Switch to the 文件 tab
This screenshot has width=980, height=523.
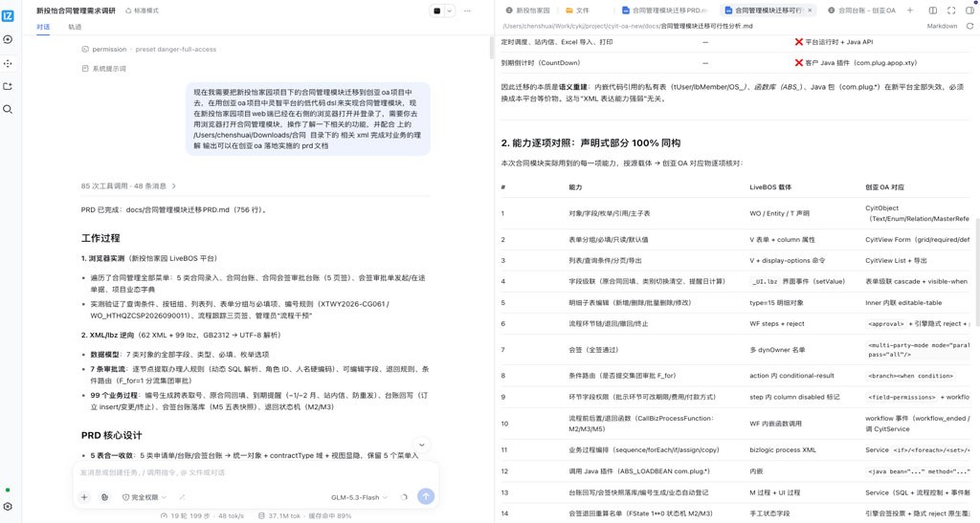pyautogui.click(x=577, y=11)
